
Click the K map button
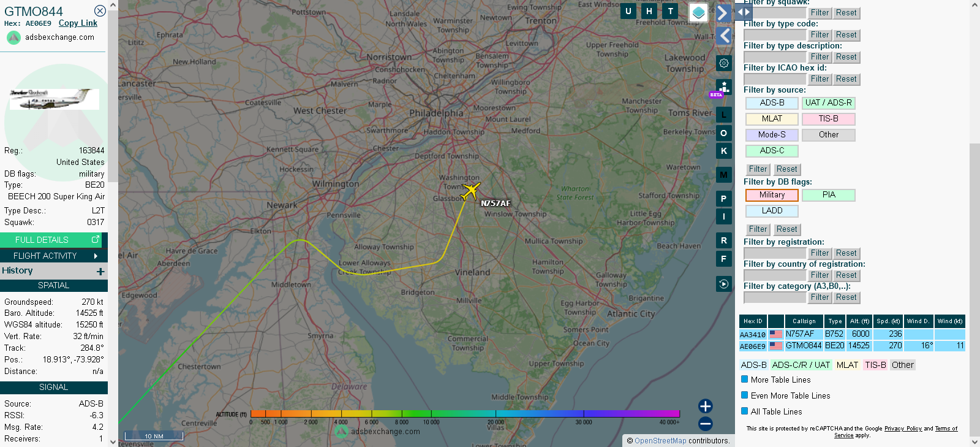tap(724, 151)
